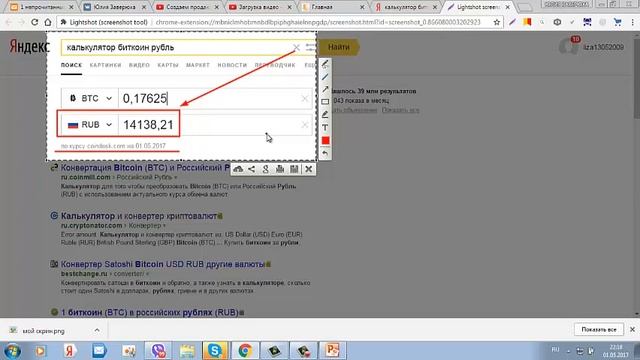The image size is (640, 360).
Task: Open Skype from the taskbar
Action: 215,351
